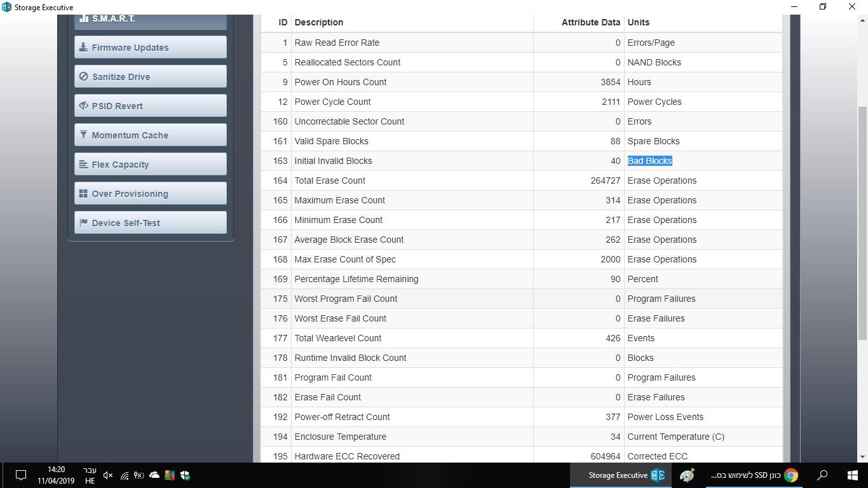The image size is (868, 488).
Task: Open notification action center
Action: pyautogui.click(x=20, y=475)
